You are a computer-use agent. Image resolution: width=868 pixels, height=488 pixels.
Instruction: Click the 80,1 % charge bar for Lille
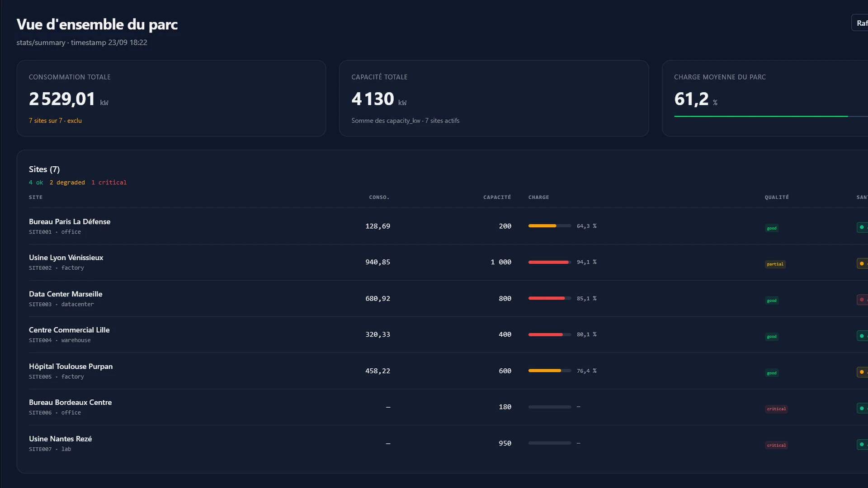[550, 334]
